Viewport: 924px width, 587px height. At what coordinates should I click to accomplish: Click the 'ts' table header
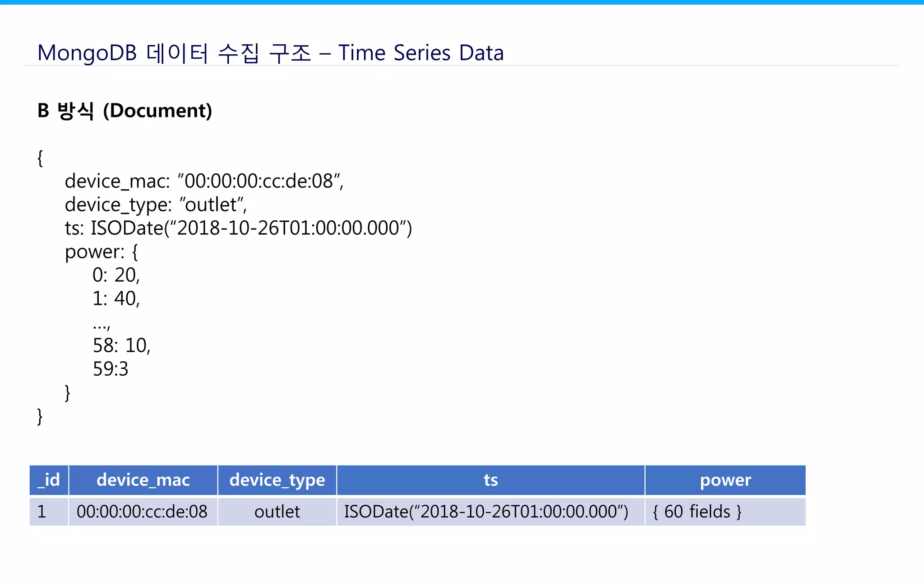(x=490, y=480)
